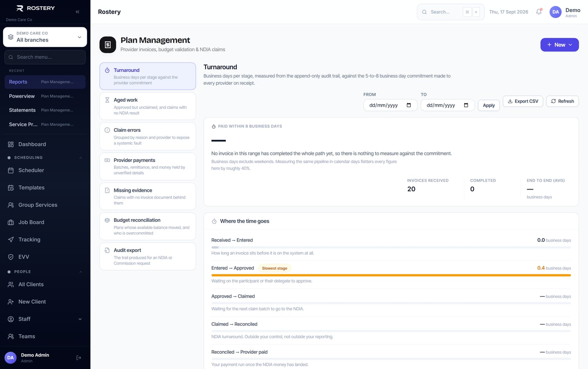Click the stopwatch icon beside Where the time goes

click(x=214, y=221)
